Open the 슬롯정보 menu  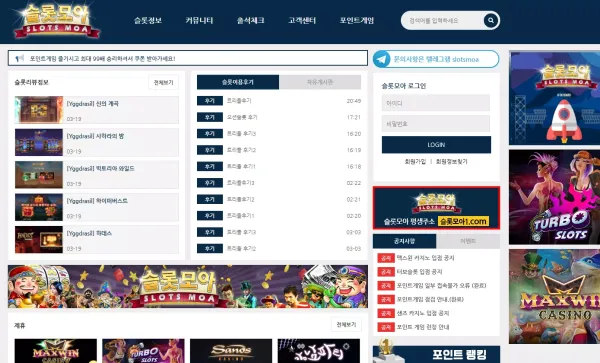tap(148, 21)
